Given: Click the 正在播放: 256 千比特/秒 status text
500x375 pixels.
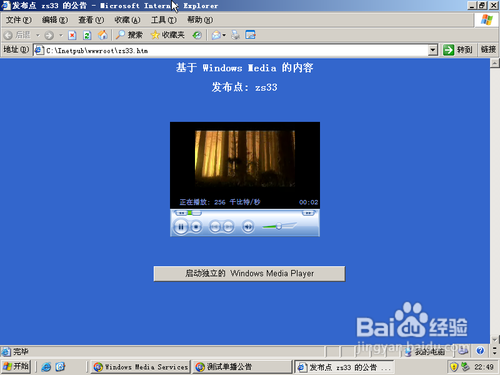Looking at the screenshot, I should click(x=220, y=202).
